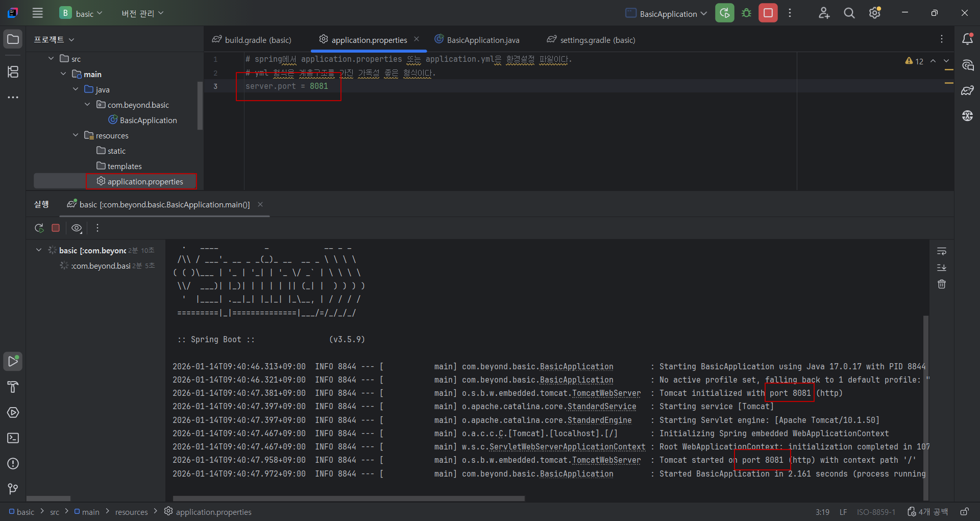This screenshot has width=980, height=521.
Task: Open the Project tool window folder icon
Action: pyautogui.click(x=13, y=39)
